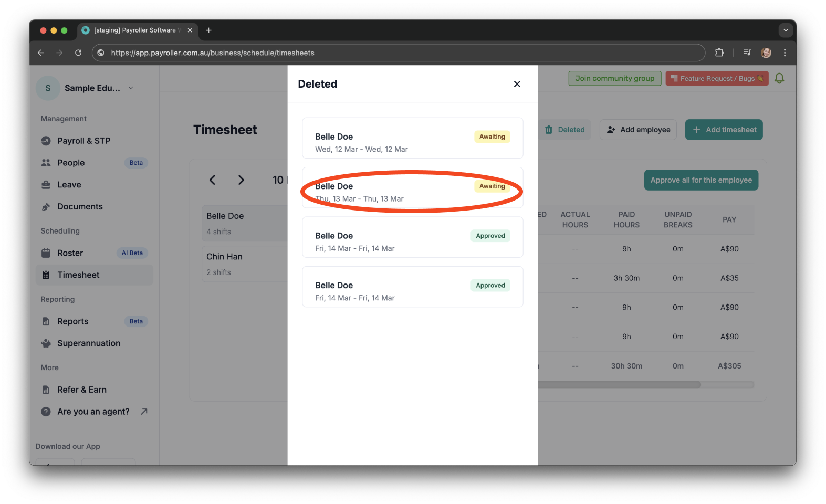
Task: Click the Beta badge next to People
Action: click(136, 163)
